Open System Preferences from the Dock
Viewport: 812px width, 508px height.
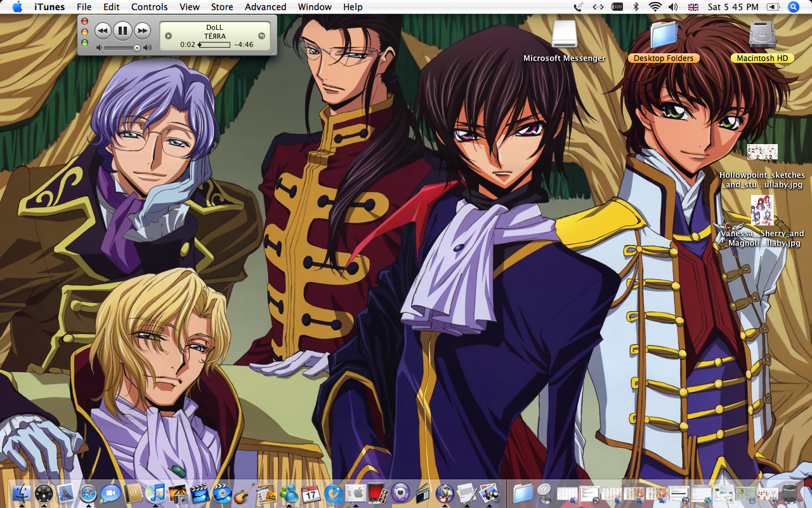tap(355, 493)
